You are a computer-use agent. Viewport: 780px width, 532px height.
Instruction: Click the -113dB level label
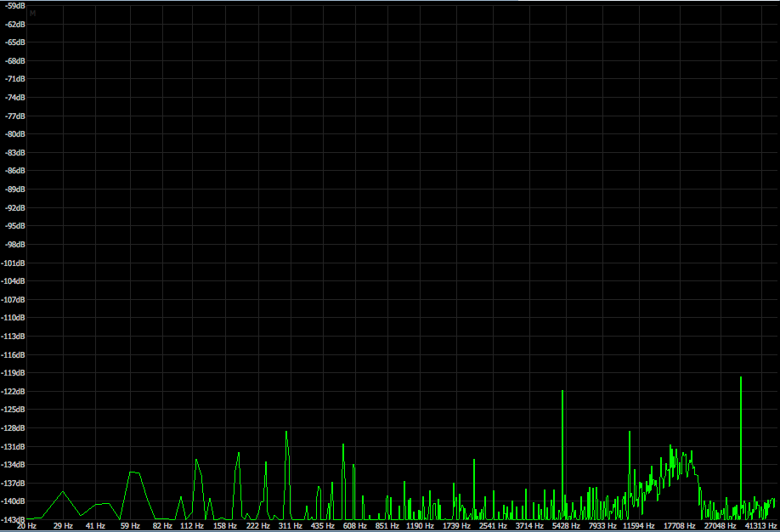[14, 337]
